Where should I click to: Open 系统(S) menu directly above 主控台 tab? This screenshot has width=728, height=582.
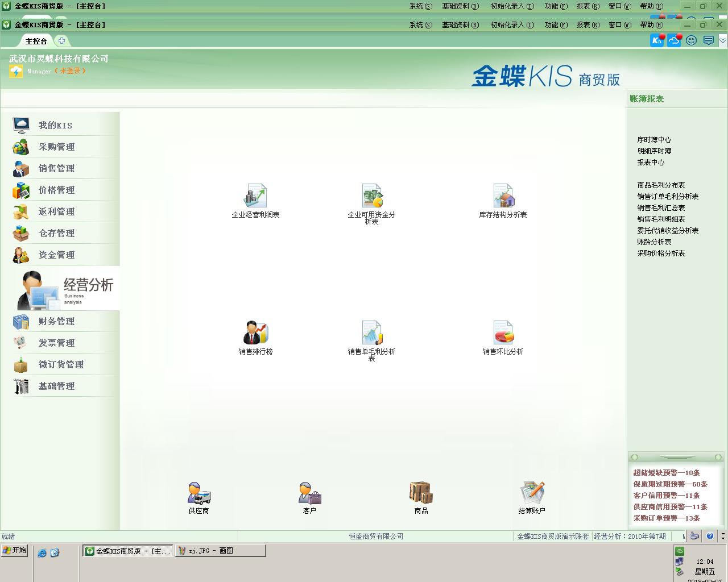[421, 25]
